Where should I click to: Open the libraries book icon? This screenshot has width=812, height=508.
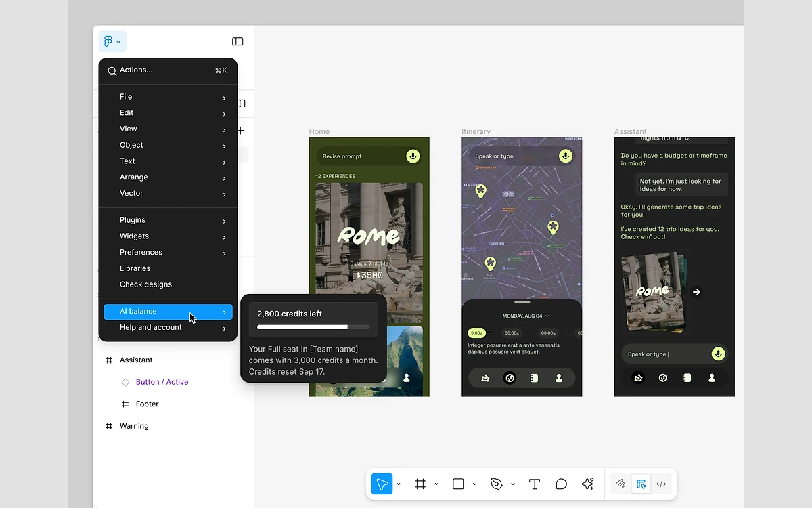[241, 104]
